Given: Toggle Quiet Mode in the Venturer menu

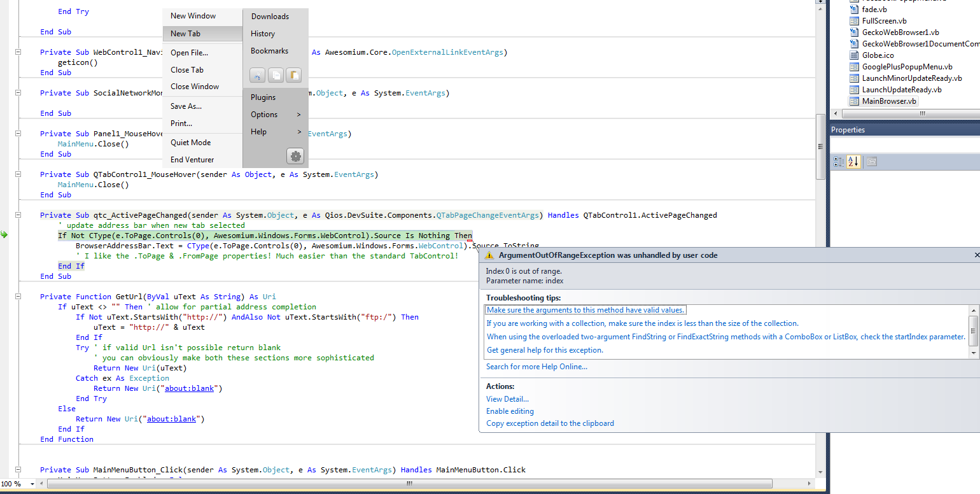Looking at the screenshot, I should click(x=190, y=143).
